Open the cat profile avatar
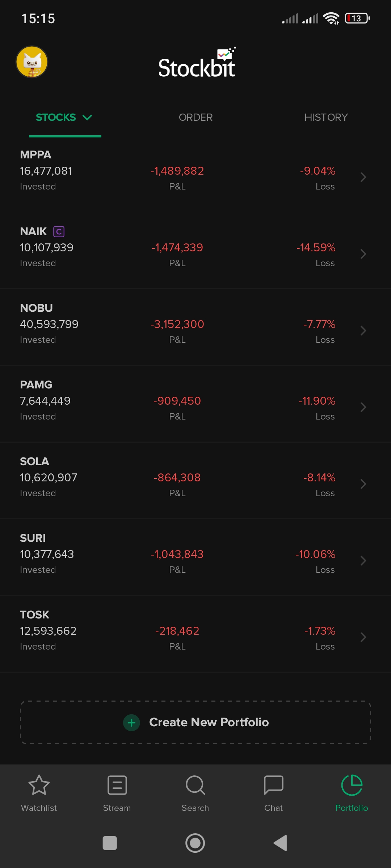 32,62
